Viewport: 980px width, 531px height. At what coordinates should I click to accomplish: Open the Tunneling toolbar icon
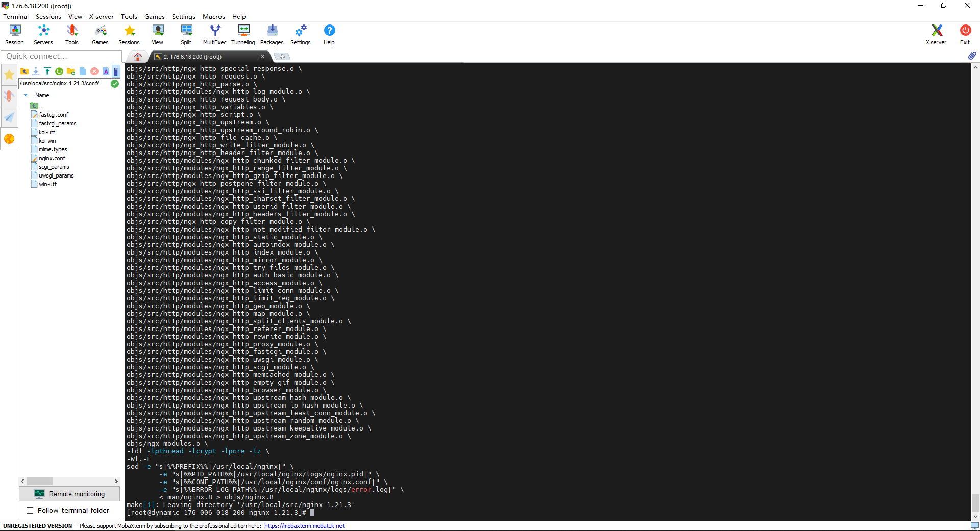tap(243, 35)
